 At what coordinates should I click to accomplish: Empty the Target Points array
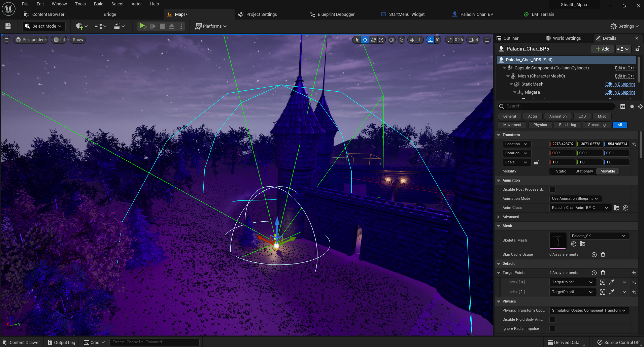[x=603, y=273]
